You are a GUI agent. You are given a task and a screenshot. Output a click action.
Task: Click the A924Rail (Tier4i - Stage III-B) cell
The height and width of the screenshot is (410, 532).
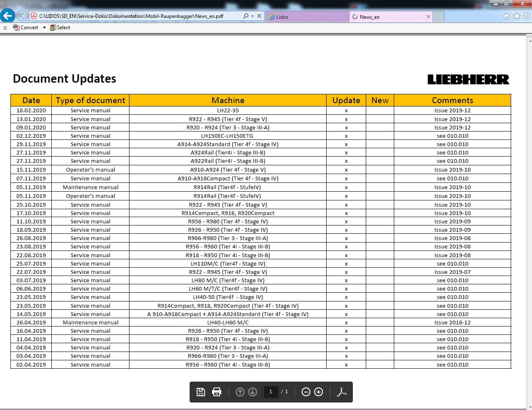pos(228,152)
